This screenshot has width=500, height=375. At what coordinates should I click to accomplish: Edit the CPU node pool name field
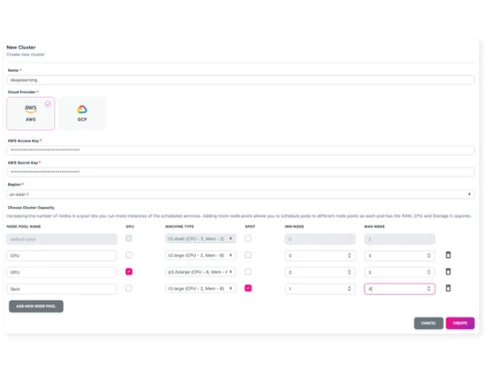click(62, 256)
